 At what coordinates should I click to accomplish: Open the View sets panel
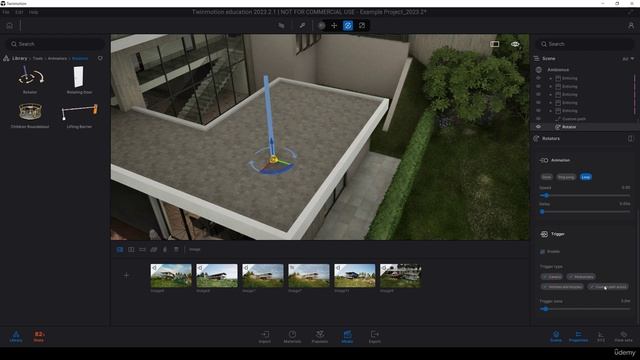[x=623, y=336]
